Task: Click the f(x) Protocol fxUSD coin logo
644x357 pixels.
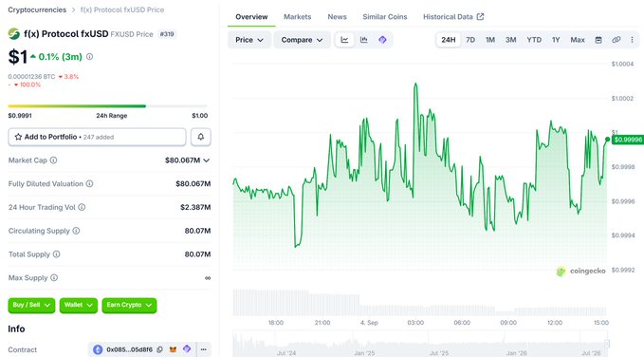Action: 14,34
